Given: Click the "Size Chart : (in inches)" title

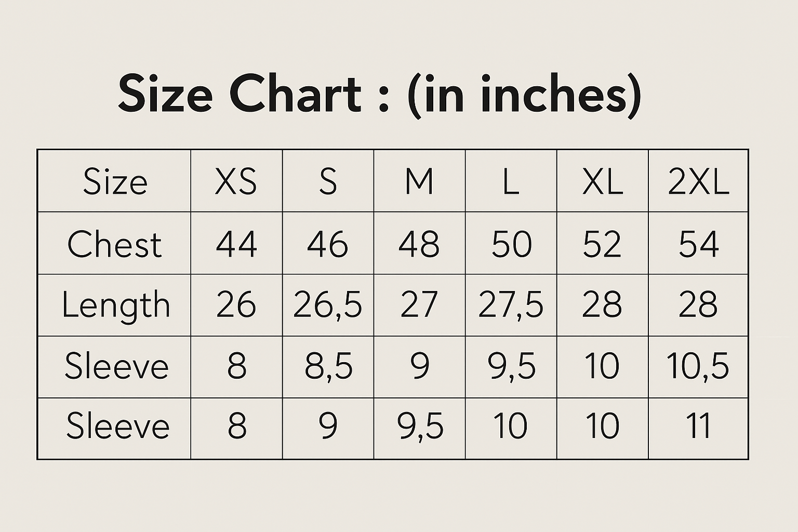Looking at the screenshot, I should coord(379,95).
